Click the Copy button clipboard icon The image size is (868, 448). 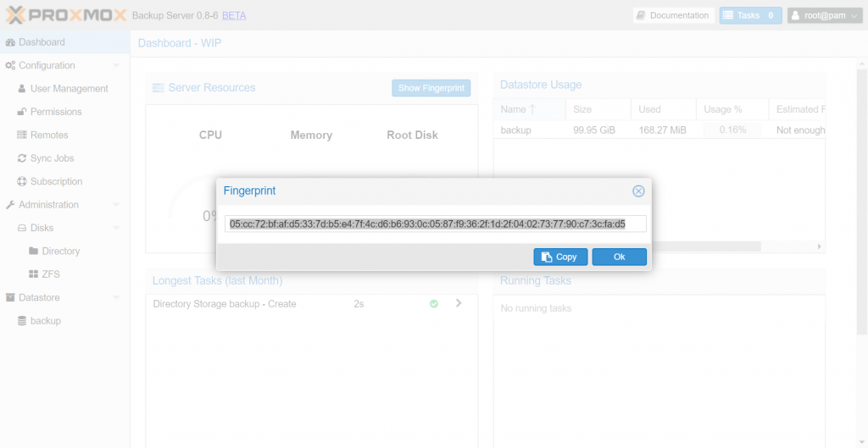(x=547, y=257)
